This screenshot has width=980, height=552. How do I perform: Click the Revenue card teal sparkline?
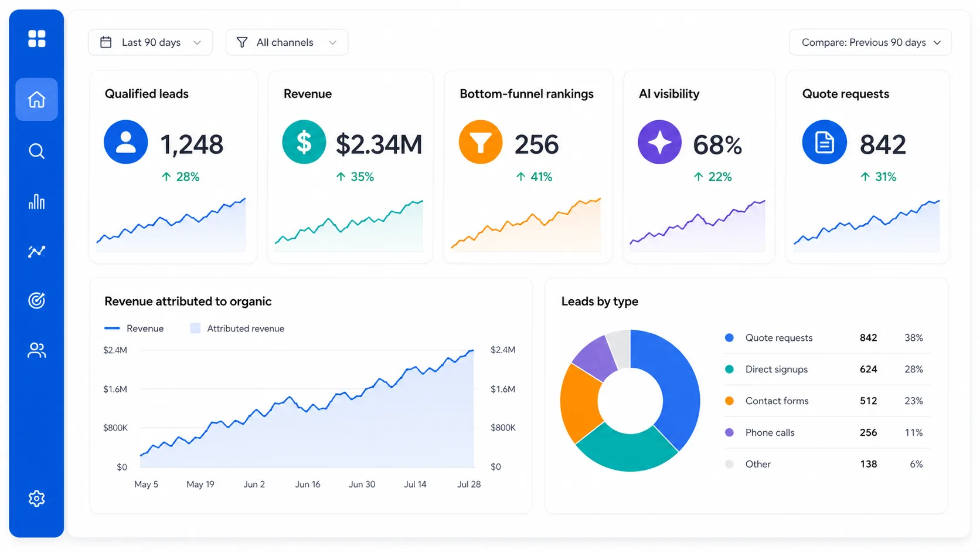[349, 226]
